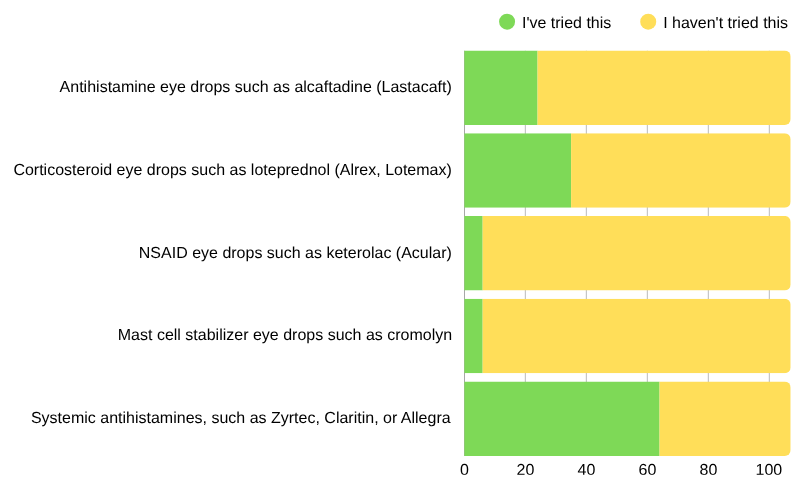Toggle the "I haven't tried this" legend label
800x500 pixels.
(725, 23)
